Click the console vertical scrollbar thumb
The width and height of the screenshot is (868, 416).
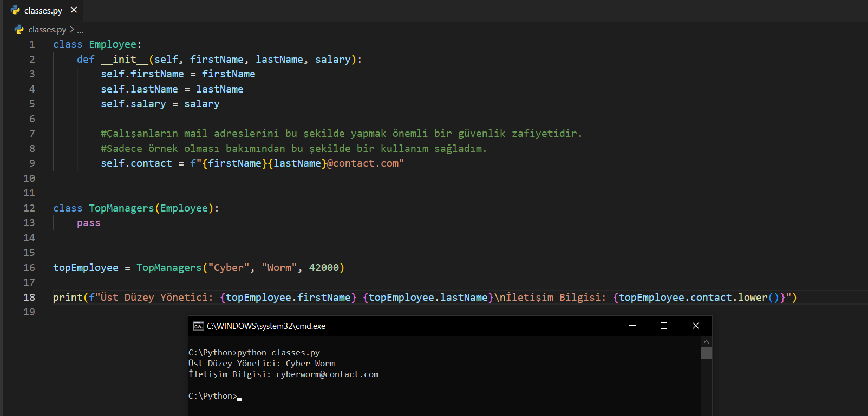[x=706, y=353]
